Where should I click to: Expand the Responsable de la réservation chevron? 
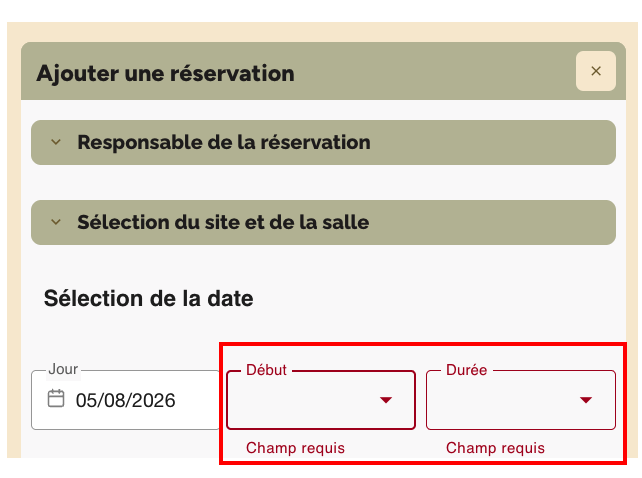pos(56,142)
